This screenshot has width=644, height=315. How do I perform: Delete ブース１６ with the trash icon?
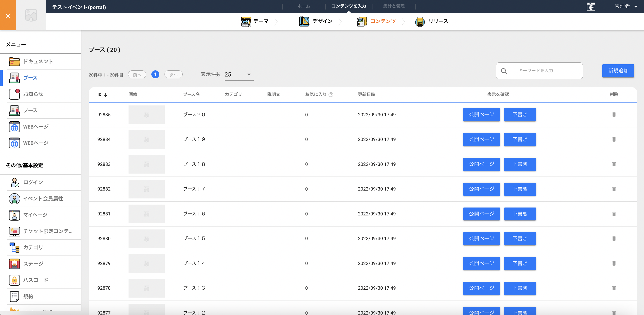click(614, 214)
